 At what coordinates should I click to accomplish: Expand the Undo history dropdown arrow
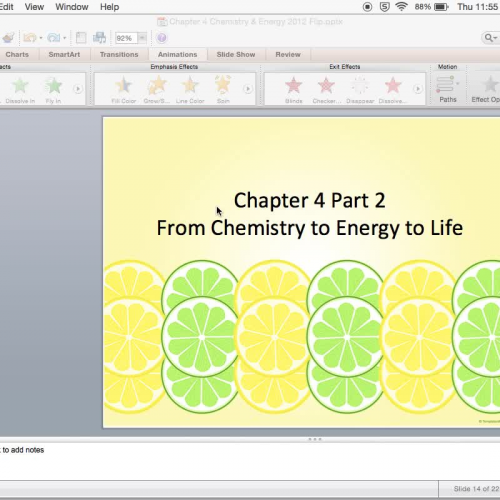(x=41, y=38)
